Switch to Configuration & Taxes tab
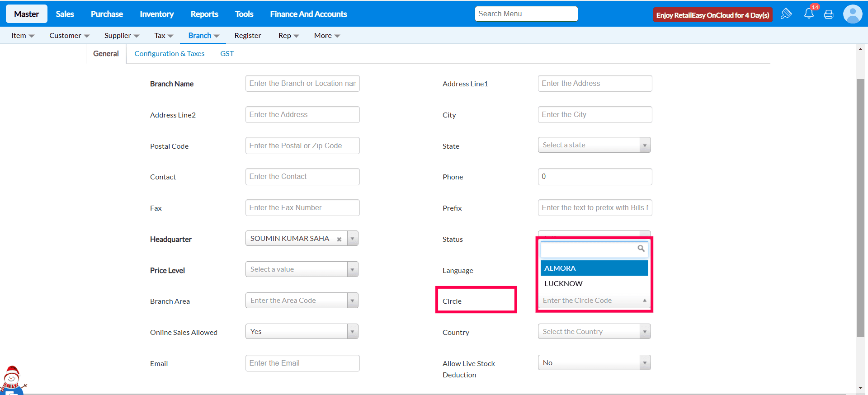This screenshot has width=868, height=395. click(x=170, y=54)
